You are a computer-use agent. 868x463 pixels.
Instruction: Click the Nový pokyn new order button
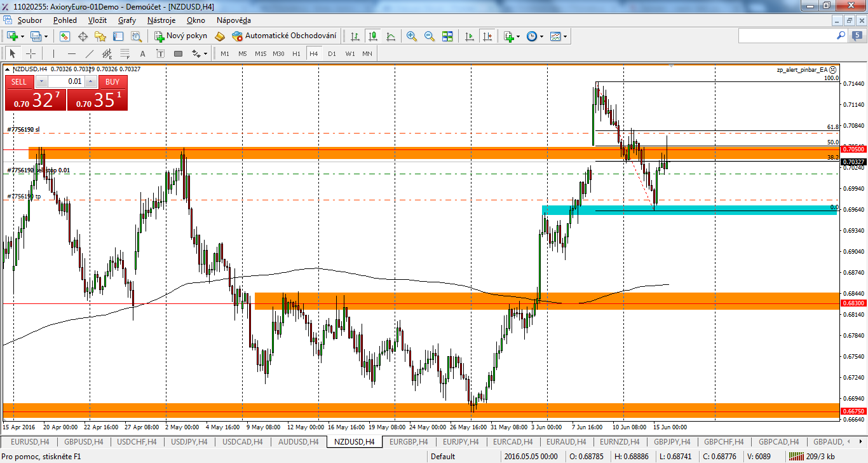tap(181, 36)
